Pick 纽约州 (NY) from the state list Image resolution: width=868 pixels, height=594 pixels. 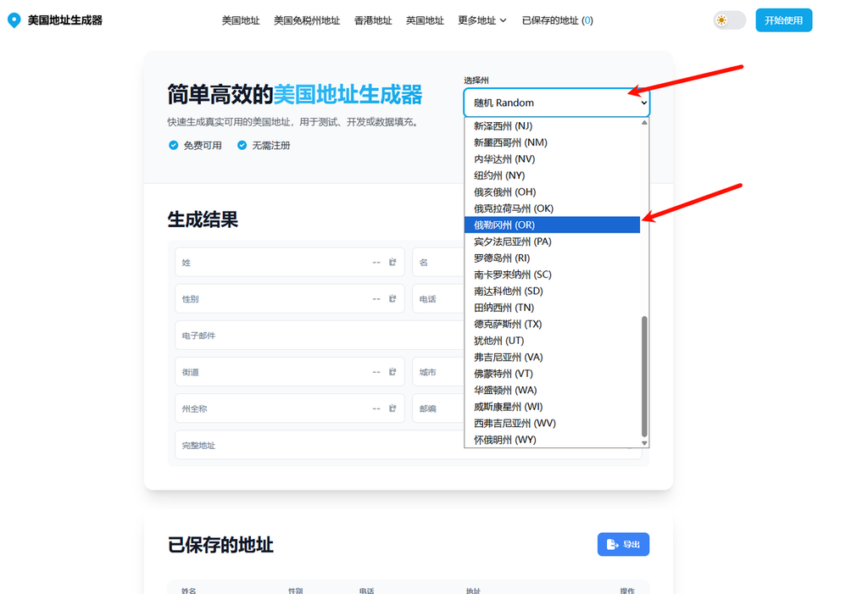(552, 175)
